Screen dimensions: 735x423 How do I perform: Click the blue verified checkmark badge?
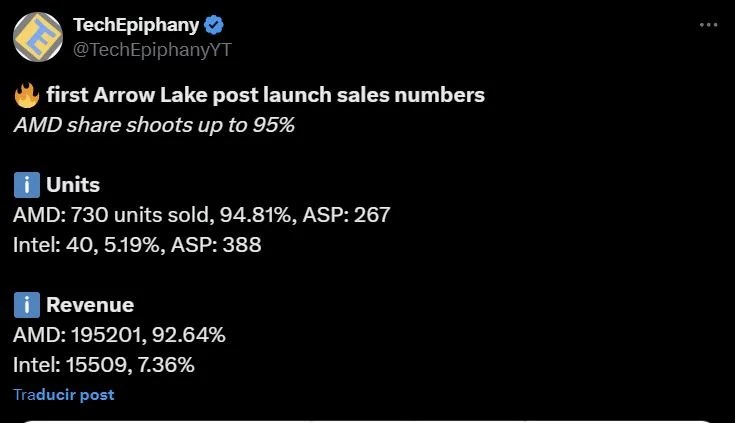point(214,25)
